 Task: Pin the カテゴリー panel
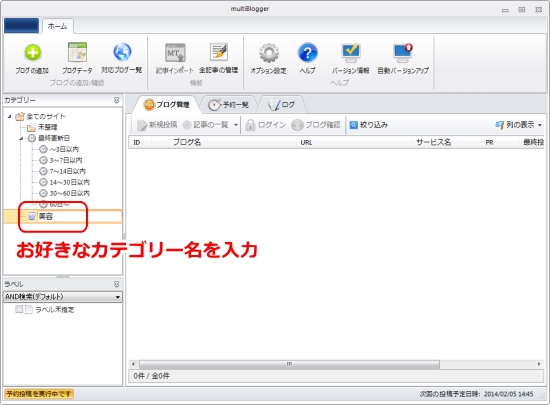[x=116, y=100]
